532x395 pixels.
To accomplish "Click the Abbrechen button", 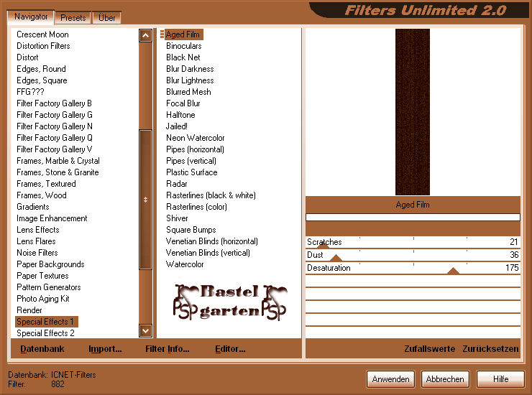I will click(x=445, y=379).
